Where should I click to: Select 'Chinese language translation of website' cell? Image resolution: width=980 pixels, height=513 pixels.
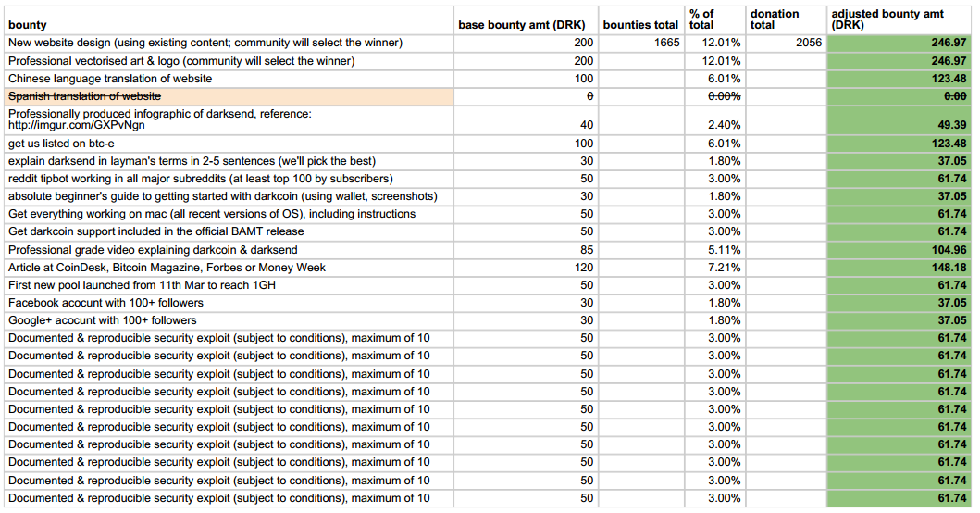click(x=229, y=79)
